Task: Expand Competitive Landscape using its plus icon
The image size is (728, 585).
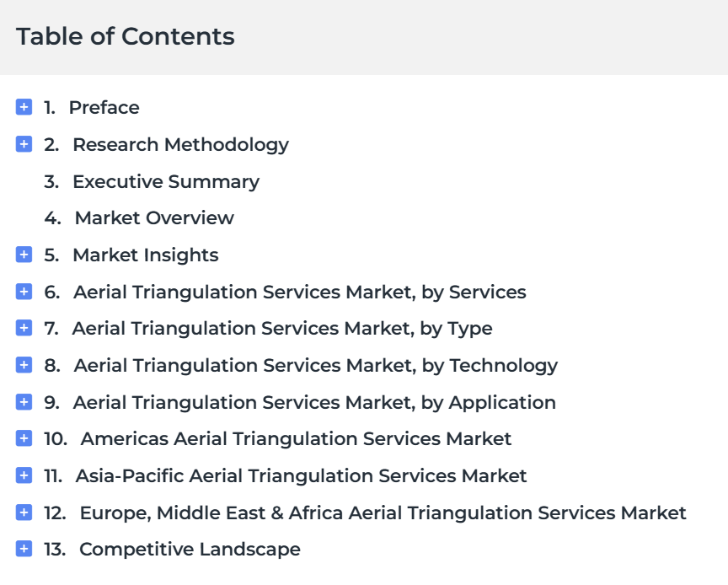Action: [24, 549]
